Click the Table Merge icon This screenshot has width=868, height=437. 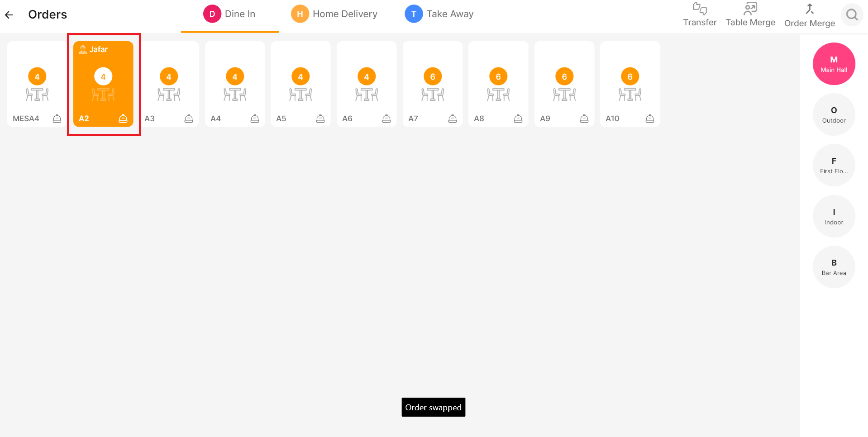coord(750,9)
